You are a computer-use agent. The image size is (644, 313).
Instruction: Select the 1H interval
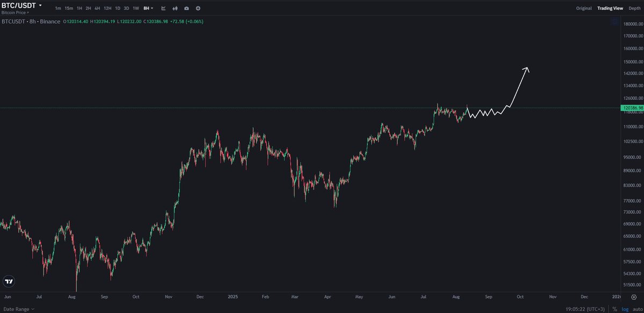point(79,8)
